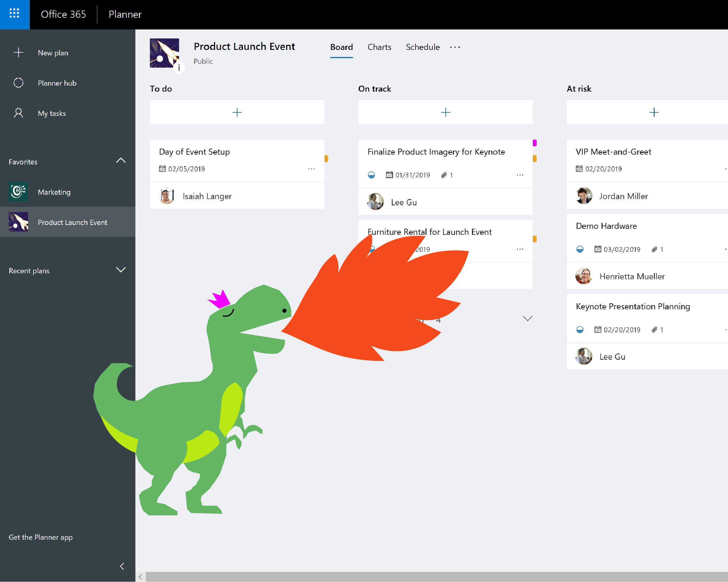This screenshot has width=728, height=582.
Task: Open more options on Day of Event Setup card
Action: (x=311, y=169)
